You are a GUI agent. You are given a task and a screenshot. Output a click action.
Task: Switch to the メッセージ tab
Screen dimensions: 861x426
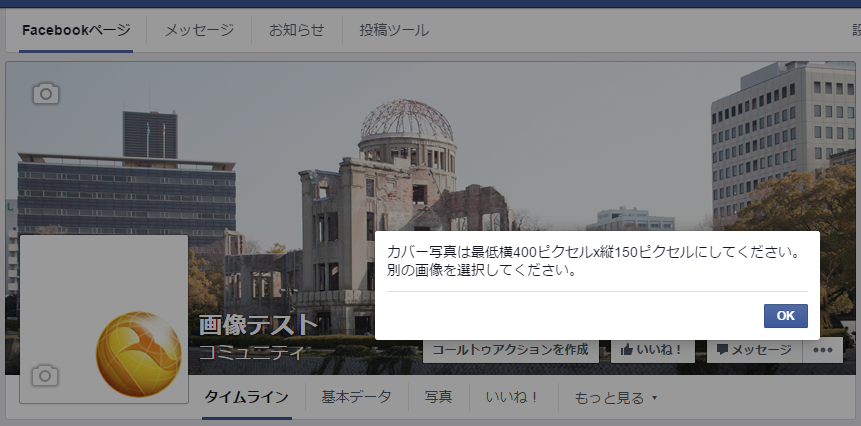(x=199, y=30)
